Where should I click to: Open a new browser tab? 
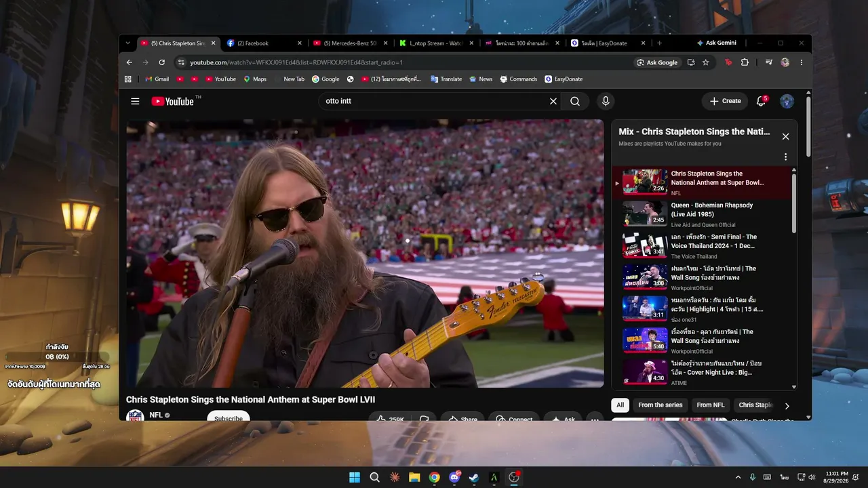click(x=659, y=43)
